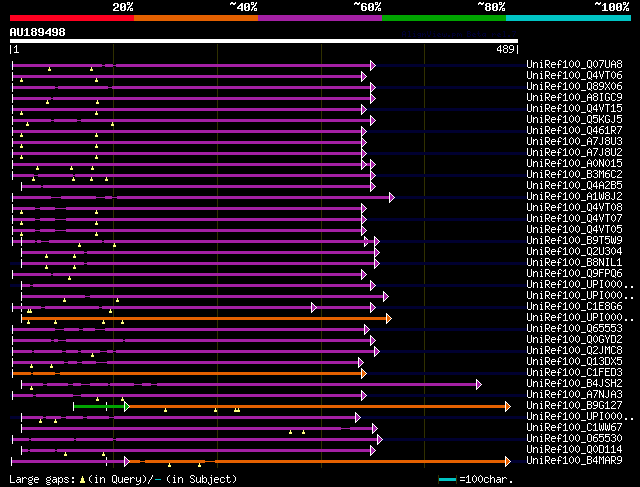Select the UniRef100_Q4VT05 label
The width and height of the screenshot is (640, 487).
[574, 230]
